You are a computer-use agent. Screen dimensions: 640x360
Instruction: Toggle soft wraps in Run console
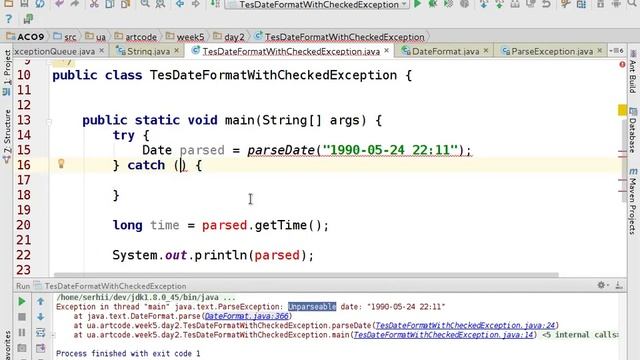(40, 332)
